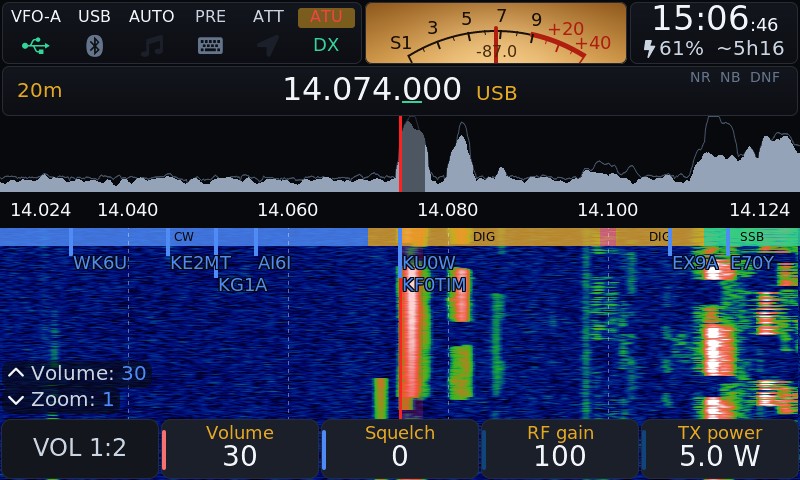Click the KF0TIM callsign spot
This screenshot has width=800, height=480.
tap(434, 285)
